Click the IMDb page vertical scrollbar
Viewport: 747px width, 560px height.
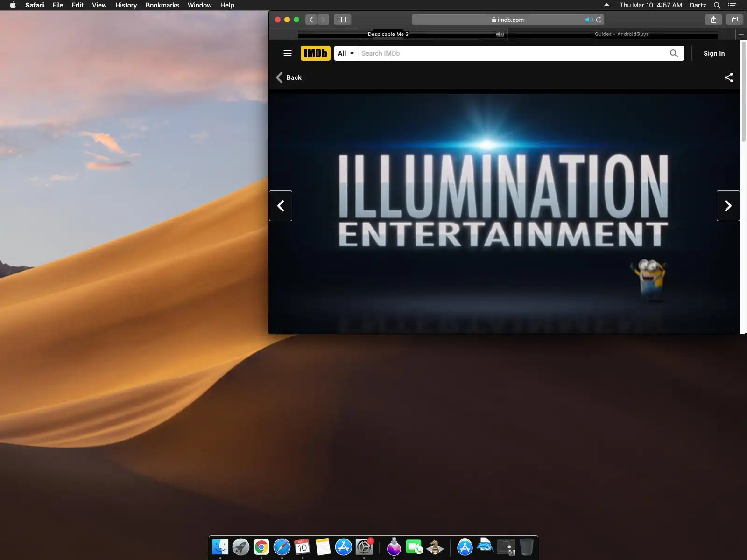pos(743,91)
